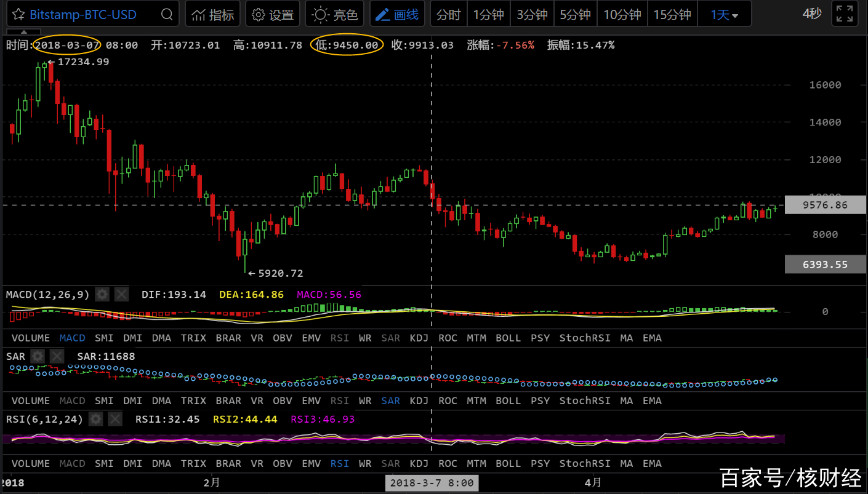This screenshot has height=494, width=868.
Task: Click the DEA:164.86 MACD value
Action: (251, 295)
